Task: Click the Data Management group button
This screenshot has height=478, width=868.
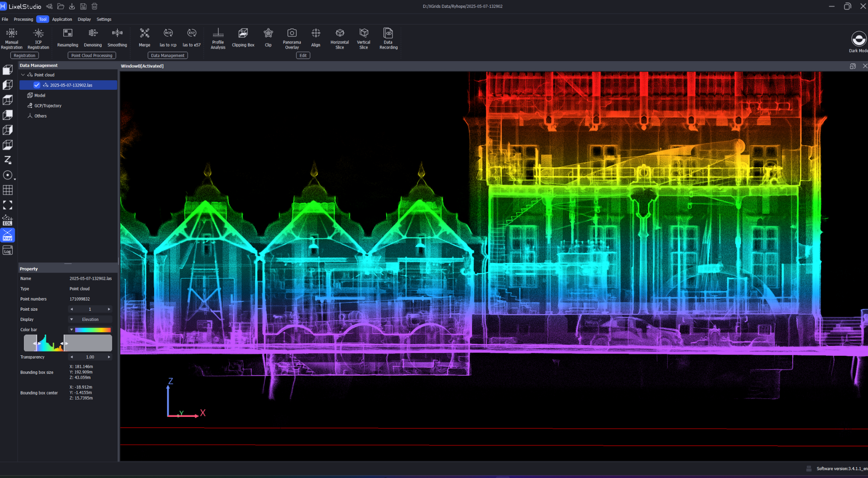Action: (167, 55)
